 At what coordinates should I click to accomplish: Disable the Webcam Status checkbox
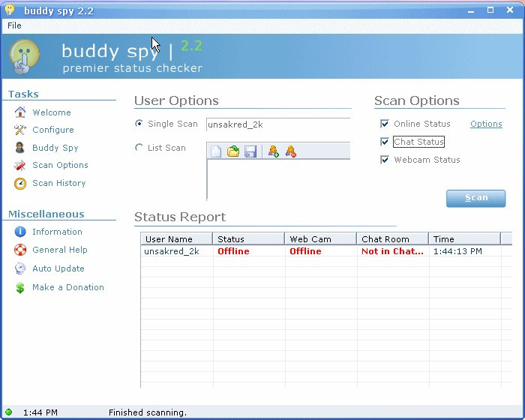[384, 160]
